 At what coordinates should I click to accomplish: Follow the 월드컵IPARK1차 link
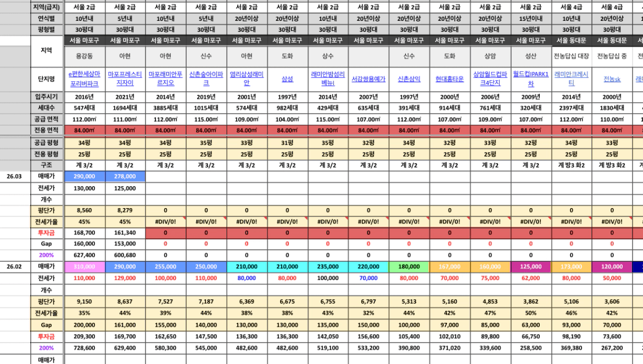(x=530, y=79)
